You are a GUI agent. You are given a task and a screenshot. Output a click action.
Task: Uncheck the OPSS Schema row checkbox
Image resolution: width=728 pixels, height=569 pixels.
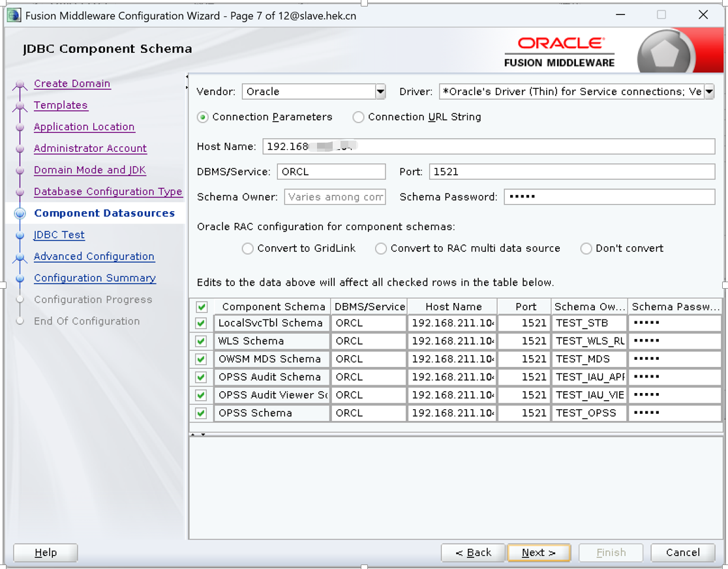pos(201,413)
